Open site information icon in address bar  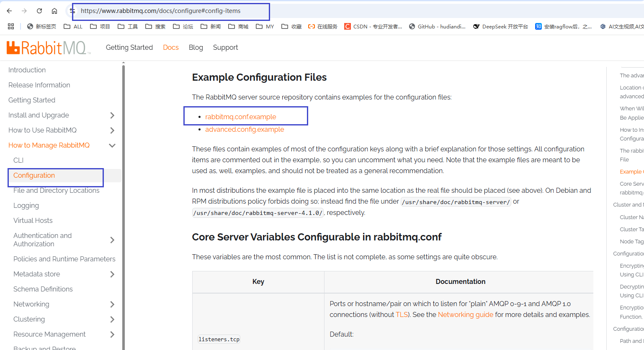[x=72, y=11]
